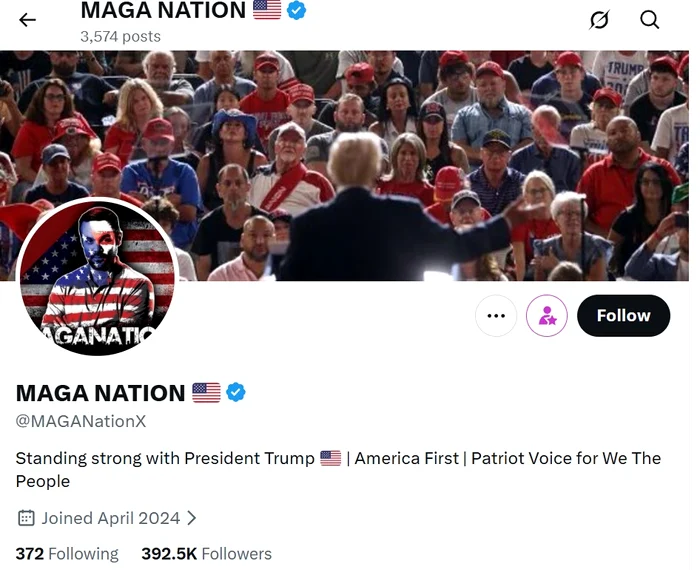Expand the chevron after Joined April 2024
The width and height of the screenshot is (700, 570).
[192, 518]
